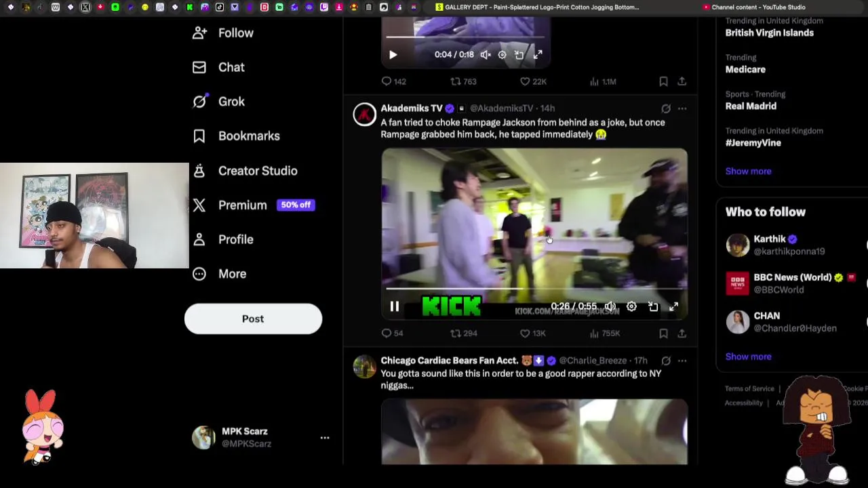The width and height of the screenshot is (868, 488).
Task: Open more options on Charlie_Breeze post
Action: click(x=682, y=361)
